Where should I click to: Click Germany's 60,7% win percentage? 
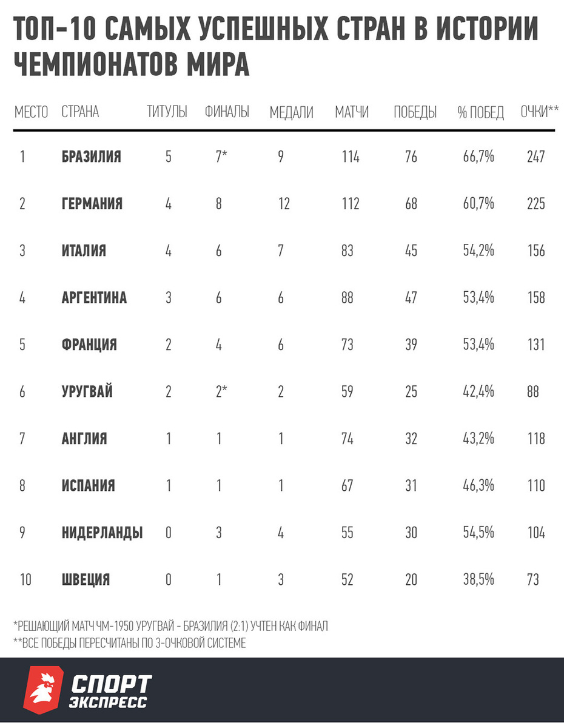(479, 204)
